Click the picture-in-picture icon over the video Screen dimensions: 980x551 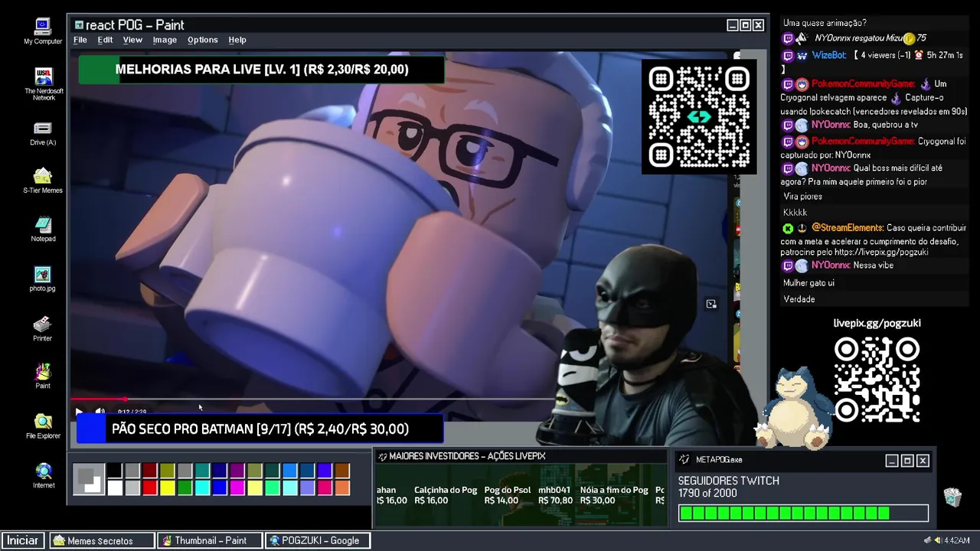(x=711, y=304)
